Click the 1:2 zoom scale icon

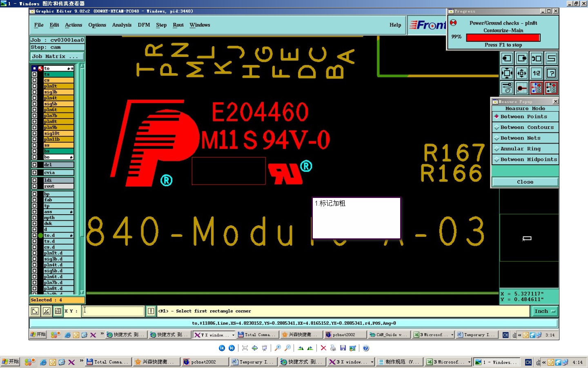tap(537, 73)
